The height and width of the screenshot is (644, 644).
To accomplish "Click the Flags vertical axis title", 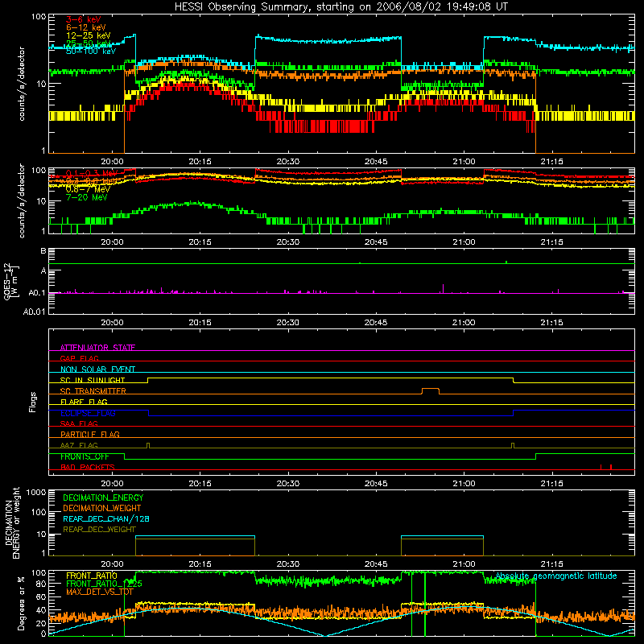I will tap(32, 402).
